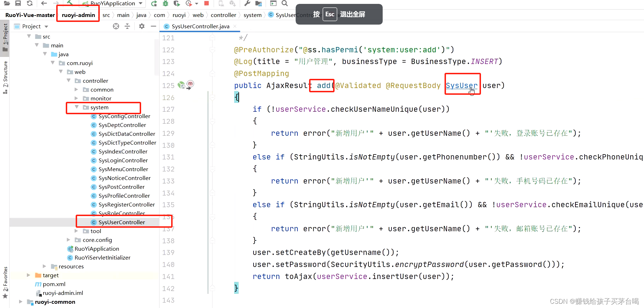This screenshot has height=308, width=644.
Task: Select SysDictDataController in the tree
Action: click(x=127, y=134)
